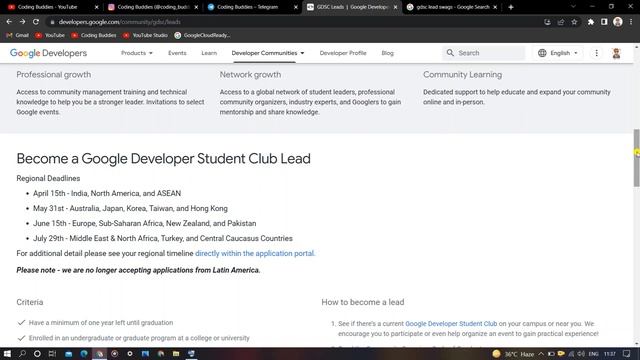This screenshot has height=360, width=640.
Task: Click the 'Enrolled in an undergraduate' criterion
Action: tap(139, 338)
